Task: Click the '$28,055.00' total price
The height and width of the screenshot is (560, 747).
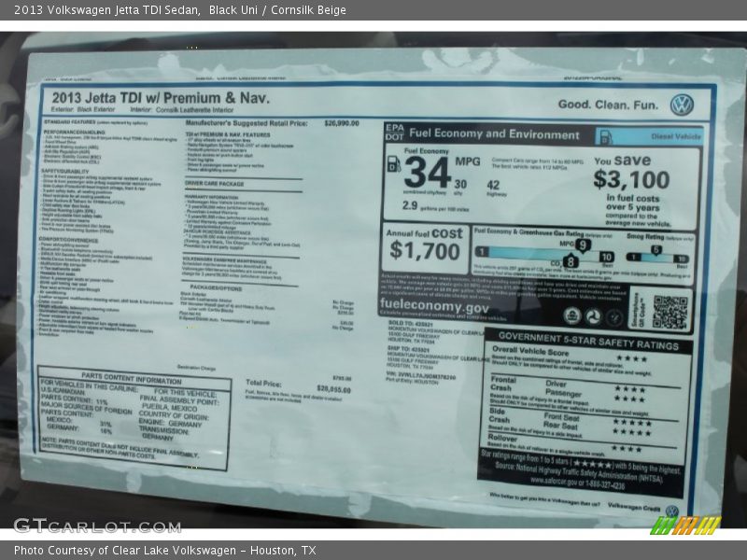Action: point(333,389)
